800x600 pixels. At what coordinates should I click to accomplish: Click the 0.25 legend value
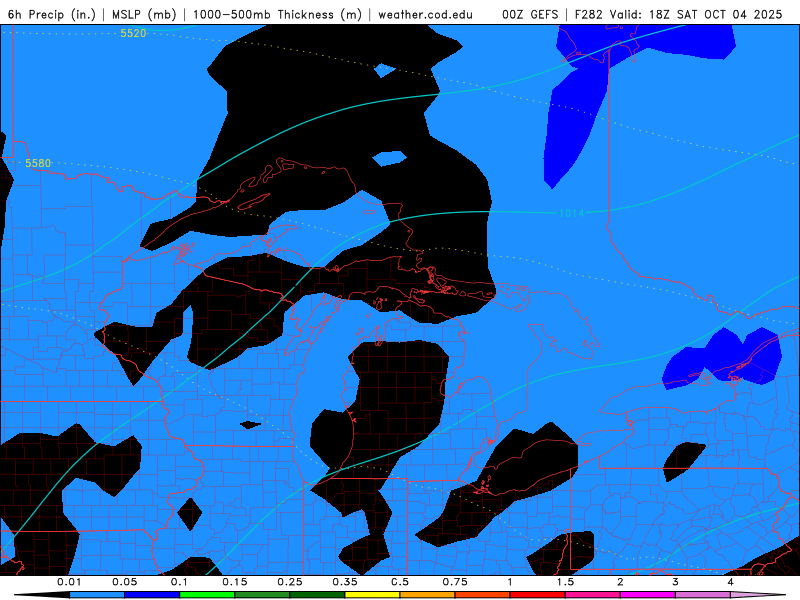290,582
